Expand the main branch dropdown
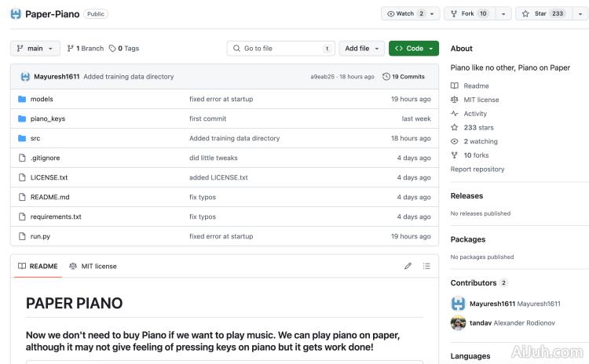The height and width of the screenshot is (364, 589). coord(35,49)
